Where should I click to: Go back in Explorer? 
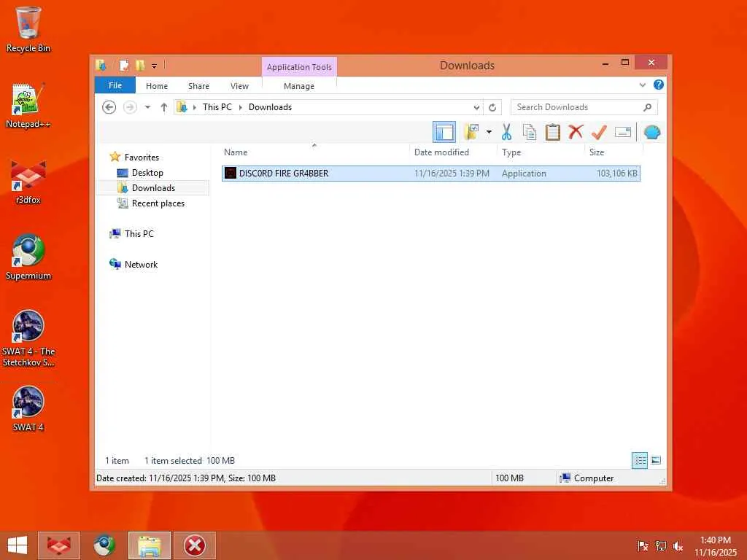click(109, 107)
